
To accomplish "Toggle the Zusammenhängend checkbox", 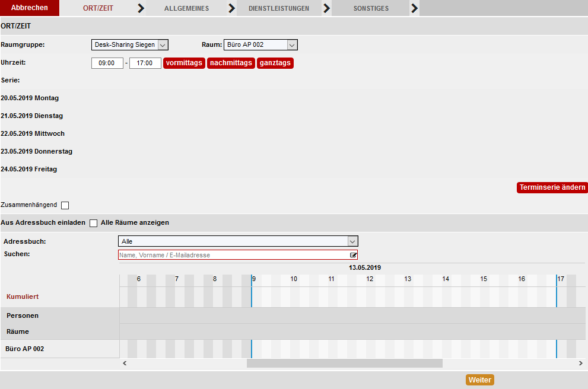I will tap(65, 205).
